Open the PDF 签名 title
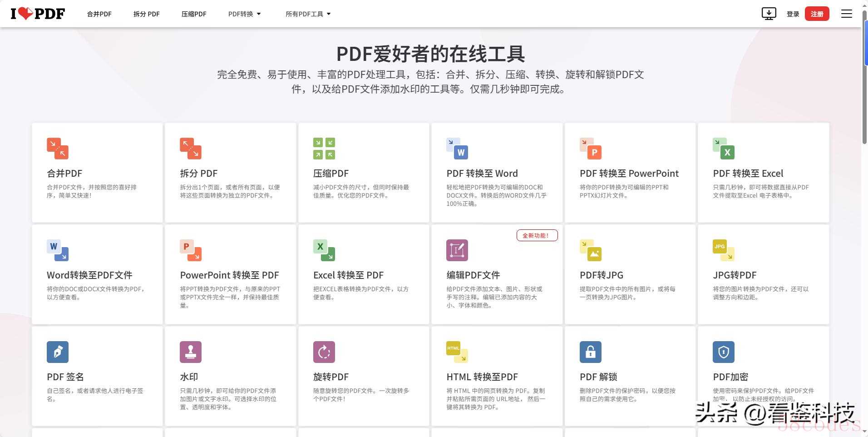This screenshot has height=437, width=868. coord(65,377)
